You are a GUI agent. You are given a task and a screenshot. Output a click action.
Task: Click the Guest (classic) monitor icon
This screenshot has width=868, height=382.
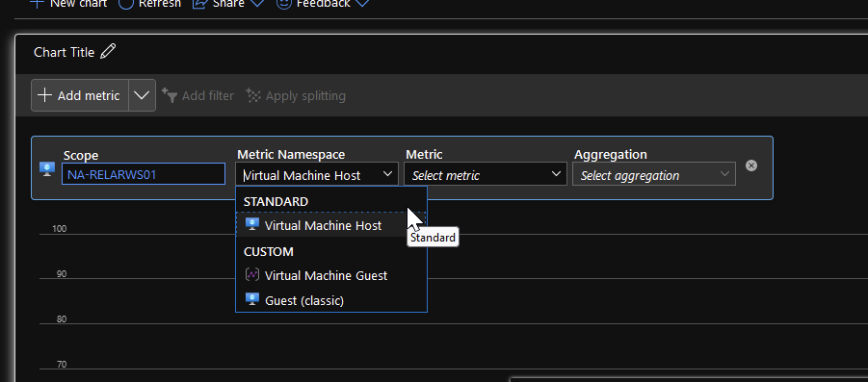(x=252, y=299)
